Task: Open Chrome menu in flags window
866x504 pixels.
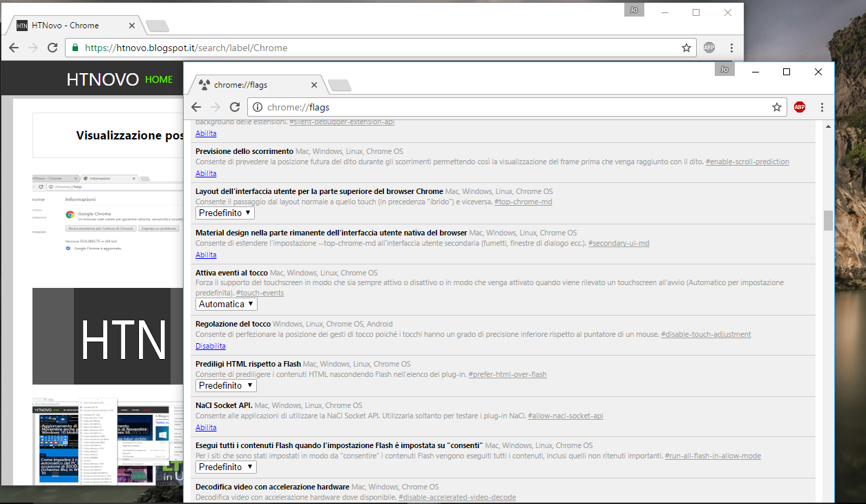Action: pos(822,107)
